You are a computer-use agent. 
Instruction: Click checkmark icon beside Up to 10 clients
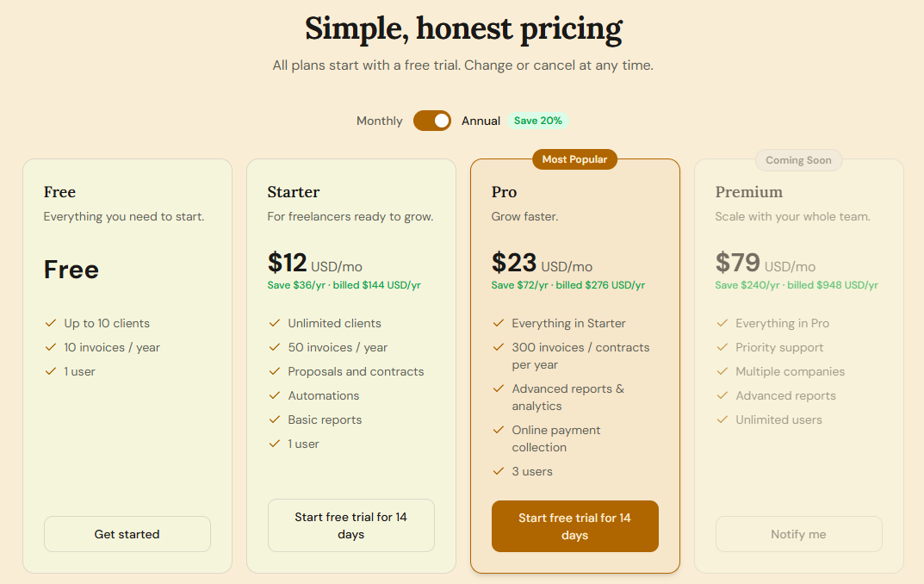coord(51,323)
